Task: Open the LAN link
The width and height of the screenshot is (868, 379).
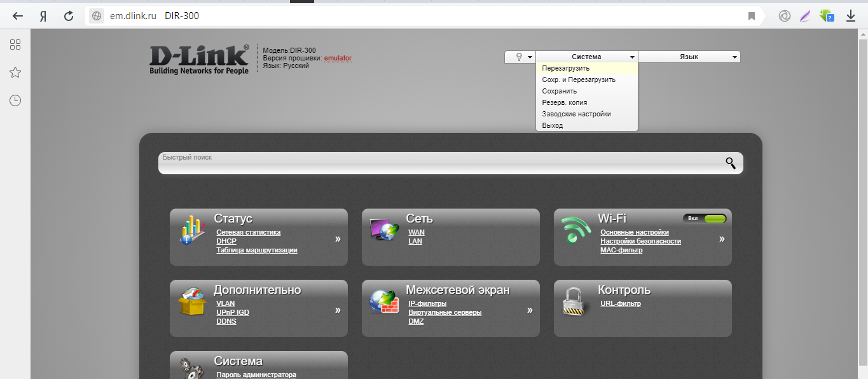Action: tap(415, 241)
